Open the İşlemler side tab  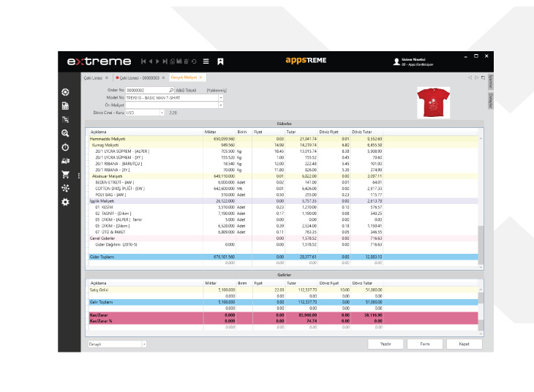point(491,82)
